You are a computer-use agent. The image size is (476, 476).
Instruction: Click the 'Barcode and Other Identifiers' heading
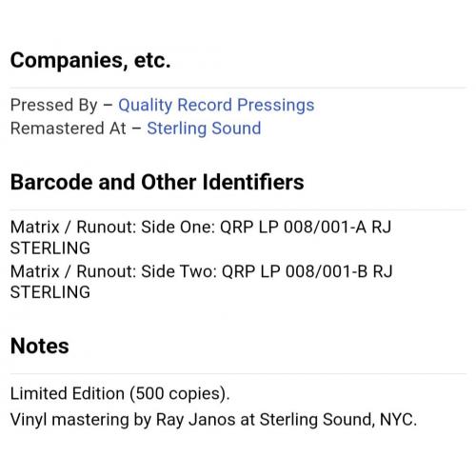pyautogui.click(x=157, y=182)
